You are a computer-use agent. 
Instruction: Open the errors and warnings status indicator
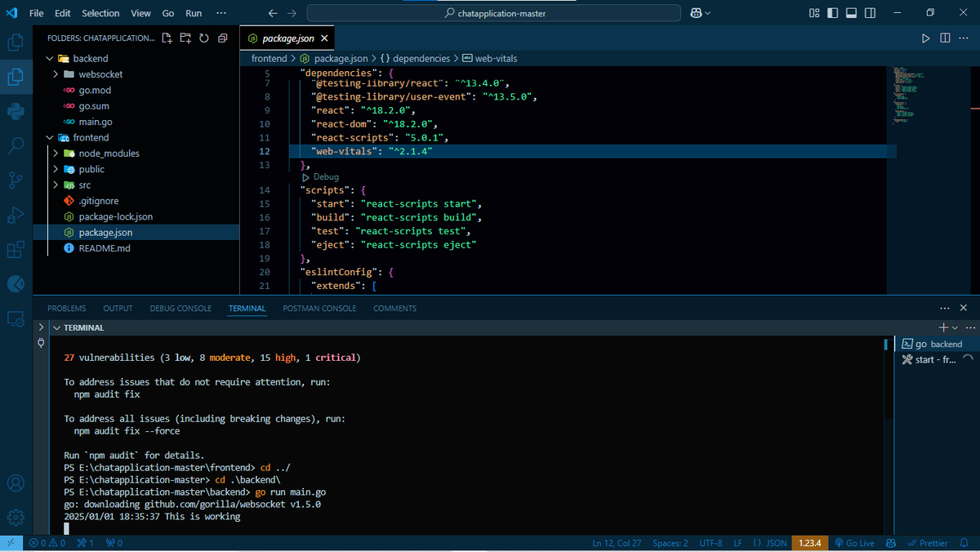(46, 543)
